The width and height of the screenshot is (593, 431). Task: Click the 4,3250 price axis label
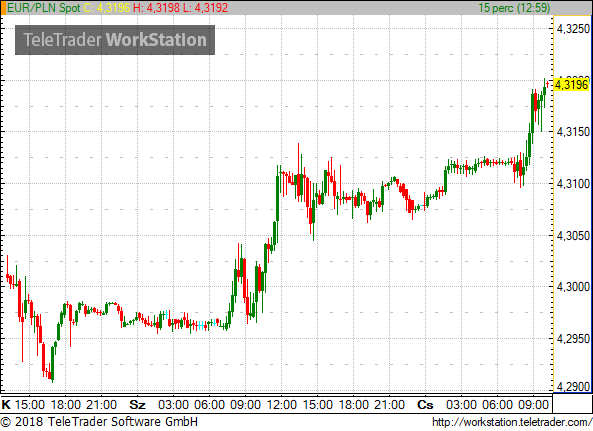(573, 28)
